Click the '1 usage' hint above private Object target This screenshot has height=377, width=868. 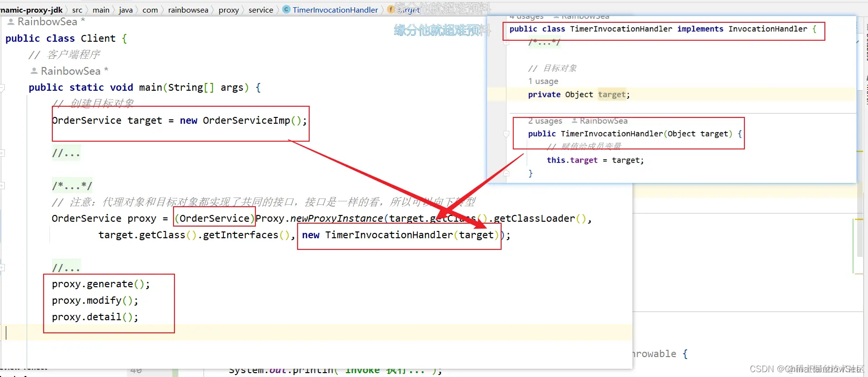543,81
